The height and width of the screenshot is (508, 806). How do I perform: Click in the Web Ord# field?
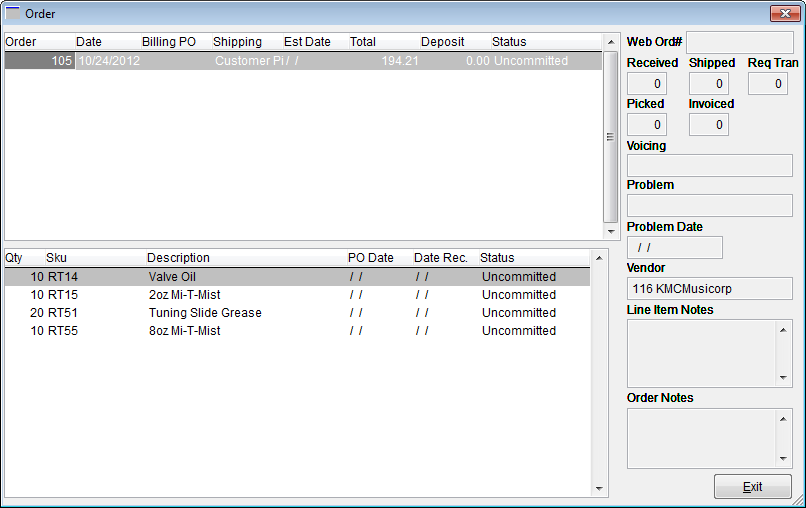pos(738,42)
